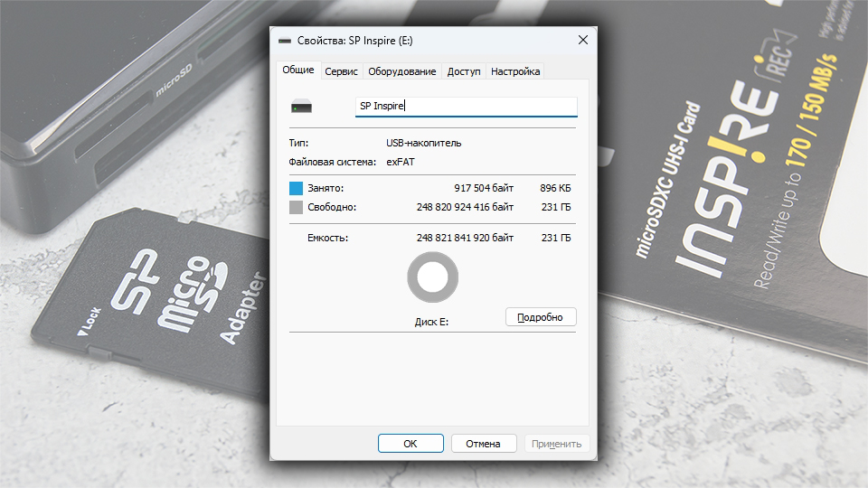Click the Файловая система label
Image resolution: width=868 pixels, height=488 pixels.
click(x=332, y=162)
